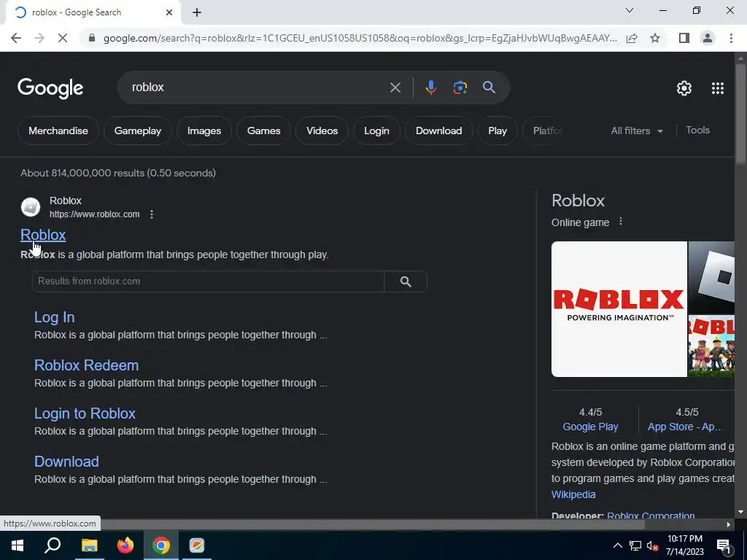The width and height of the screenshot is (747, 560).
Task: Open the App Store rating link
Action: [x=686, y=427]
